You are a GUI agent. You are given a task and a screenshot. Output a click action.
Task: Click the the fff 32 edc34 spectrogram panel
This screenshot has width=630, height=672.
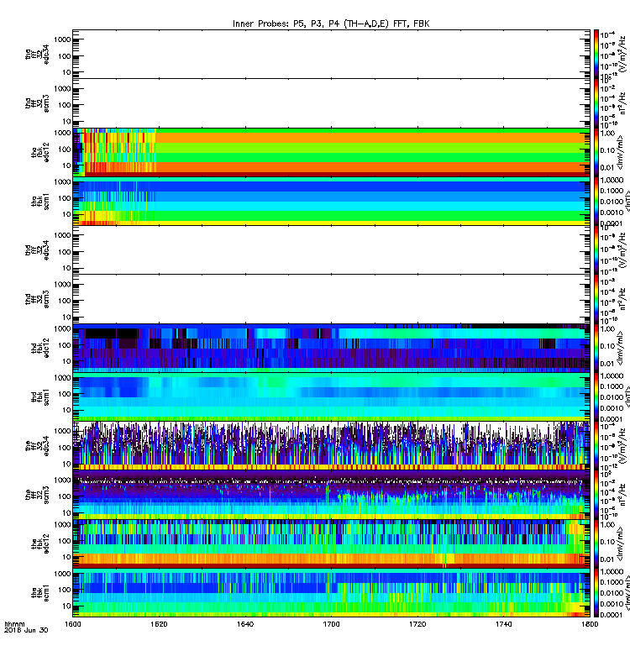(331, 446)
